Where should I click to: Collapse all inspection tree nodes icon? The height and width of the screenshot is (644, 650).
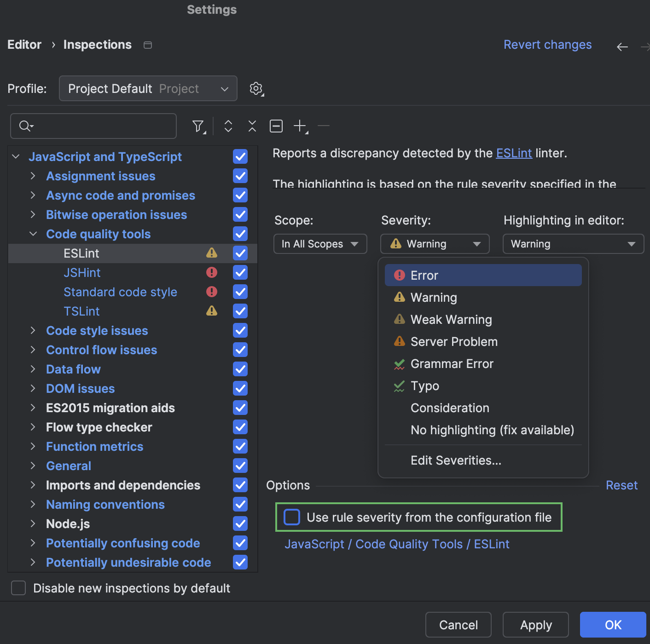(252, 126)
